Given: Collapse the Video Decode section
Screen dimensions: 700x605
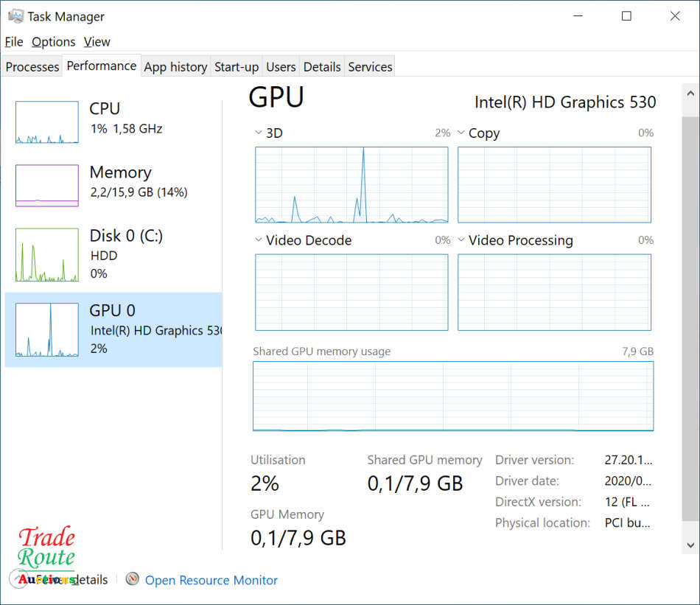Looking at the screenshot, I should pos(257,240).
